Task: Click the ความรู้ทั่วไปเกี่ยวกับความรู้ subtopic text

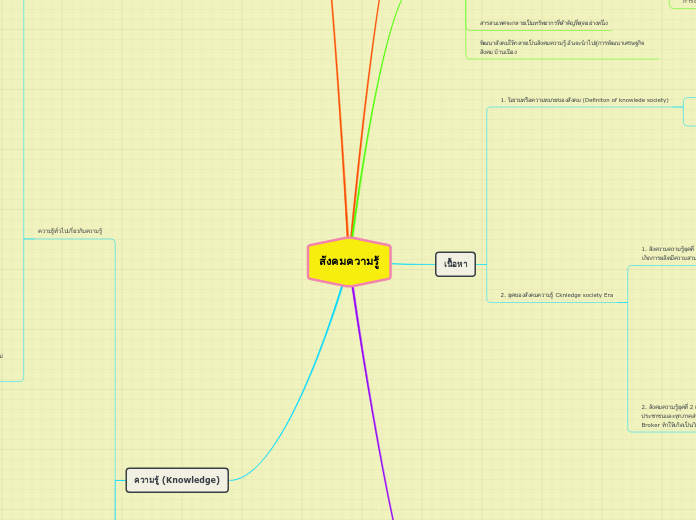Action: point(70,231)
